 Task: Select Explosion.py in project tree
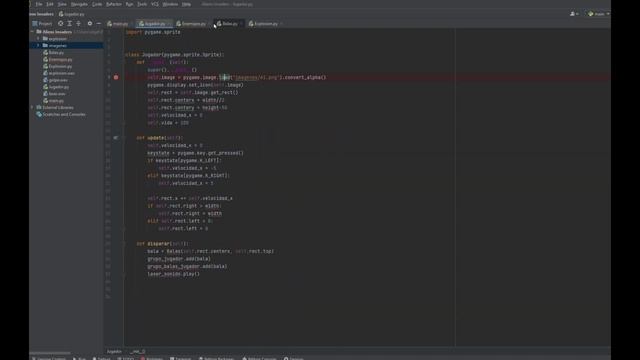[x=58, y=67]
